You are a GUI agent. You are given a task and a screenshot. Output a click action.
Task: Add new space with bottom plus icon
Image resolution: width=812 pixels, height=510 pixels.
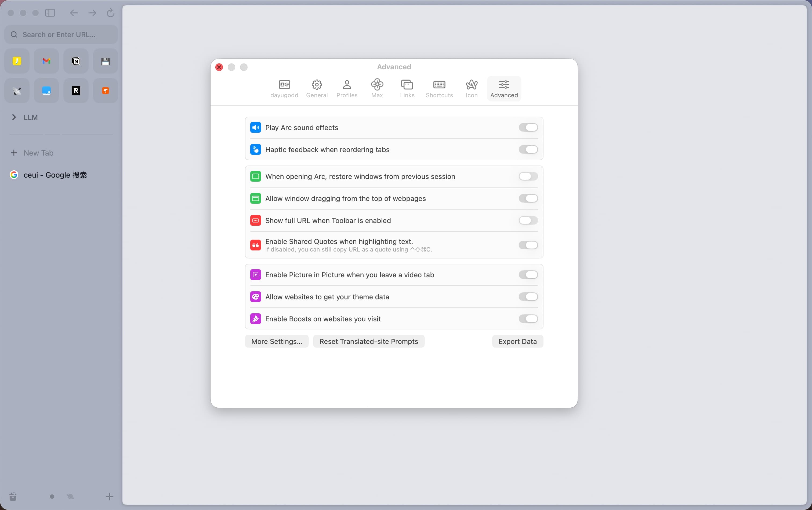point(109,496)
